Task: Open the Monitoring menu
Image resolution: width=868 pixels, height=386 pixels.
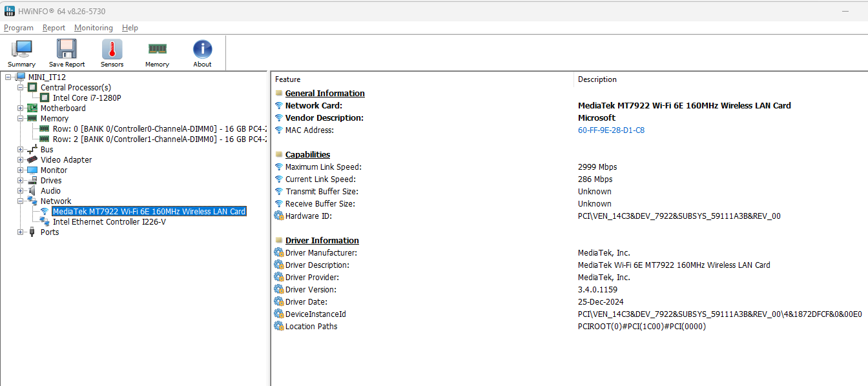Action: [x=94, y=28]
